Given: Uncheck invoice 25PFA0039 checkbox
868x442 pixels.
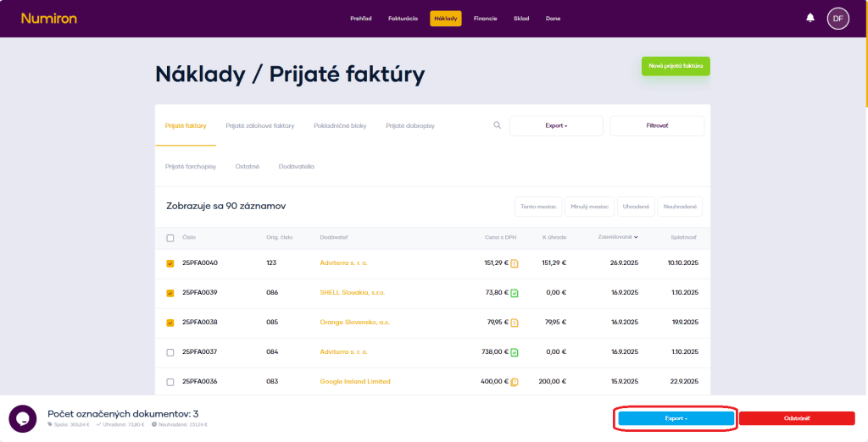Looking at the screenshot, I should [170, 293].
